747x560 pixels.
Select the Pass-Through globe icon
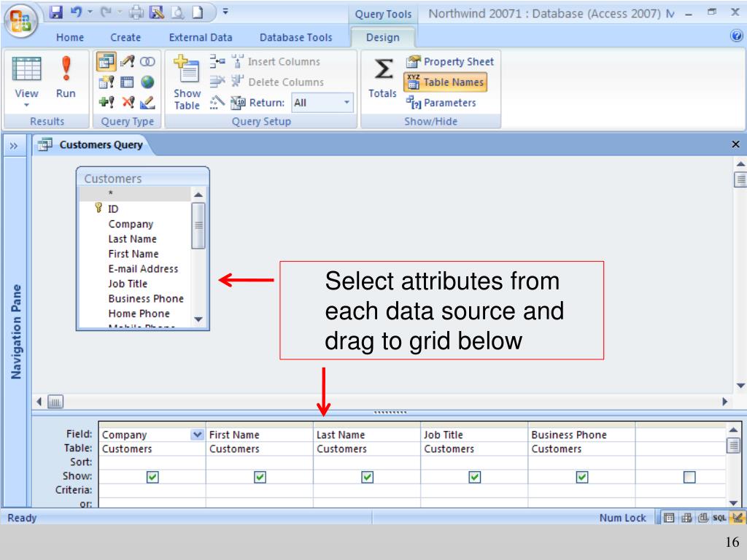147,82
